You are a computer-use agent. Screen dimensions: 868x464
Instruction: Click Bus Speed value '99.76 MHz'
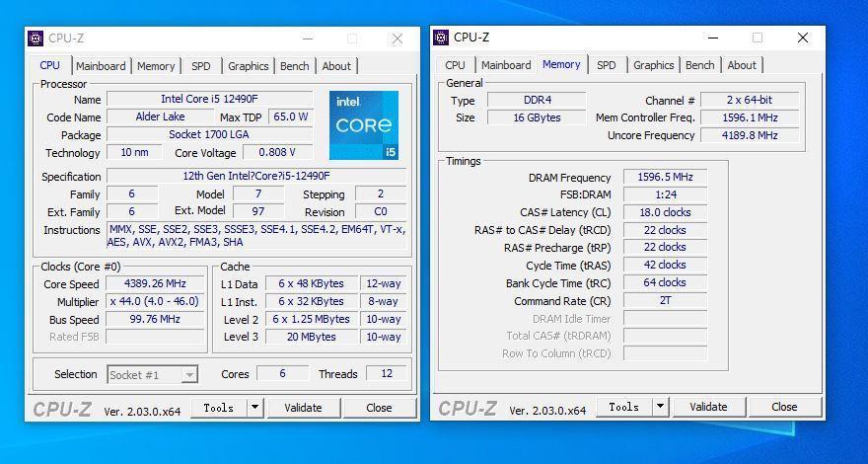[155, 319]
